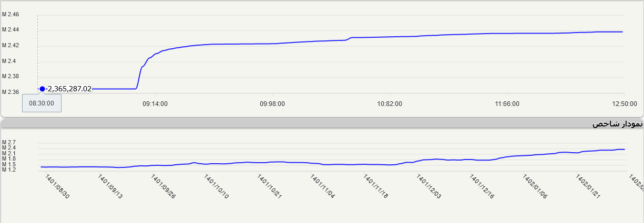The image size is (644, 223).
Task: Click the 1402/01/21 date label
Action: pos(588,187)
